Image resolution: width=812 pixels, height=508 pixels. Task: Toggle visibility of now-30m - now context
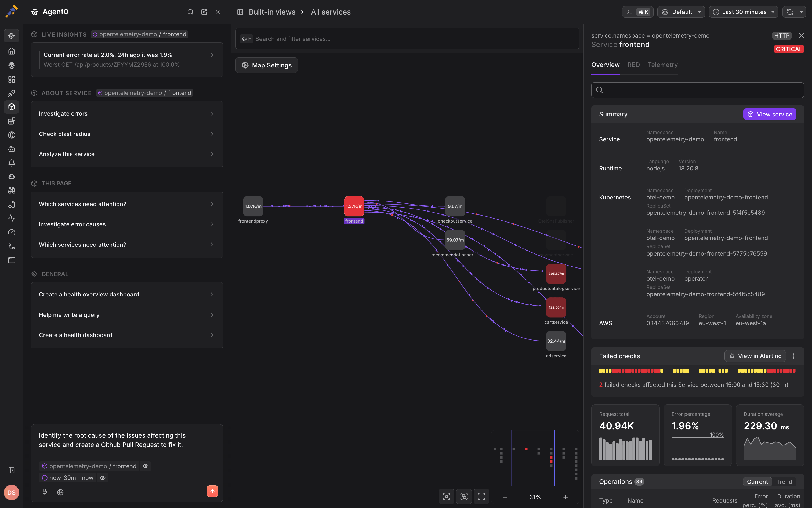pyautogui.click(x=103, y=478)
